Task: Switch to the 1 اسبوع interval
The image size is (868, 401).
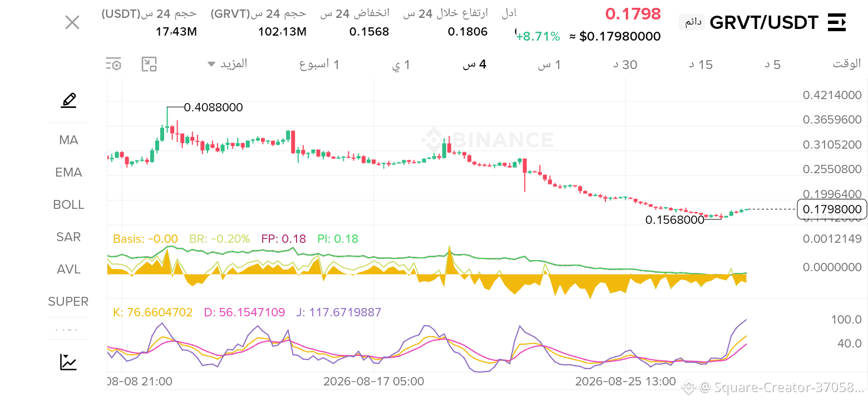Action: tap(319, 64)
